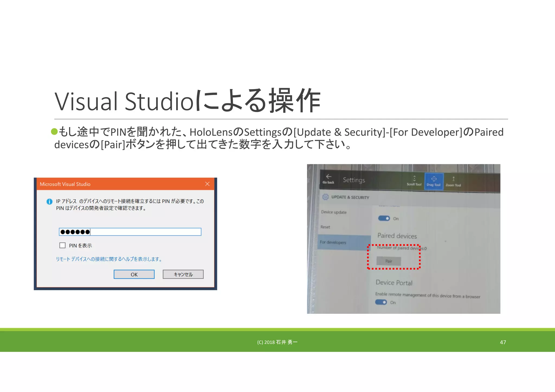Click the Microsoft Visual Studio title bar text

pos(65,184)
